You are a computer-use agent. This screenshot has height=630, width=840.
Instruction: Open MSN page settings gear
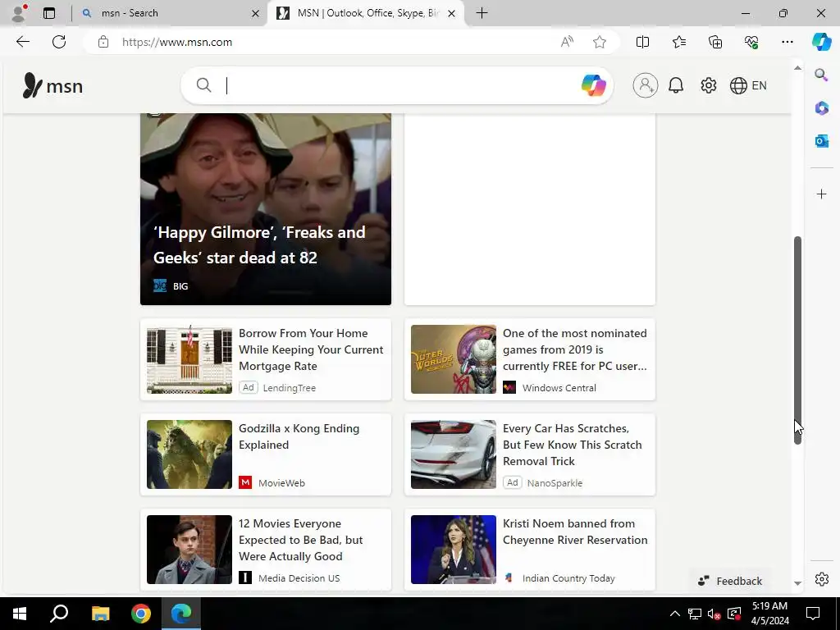(x=708, y=85)
